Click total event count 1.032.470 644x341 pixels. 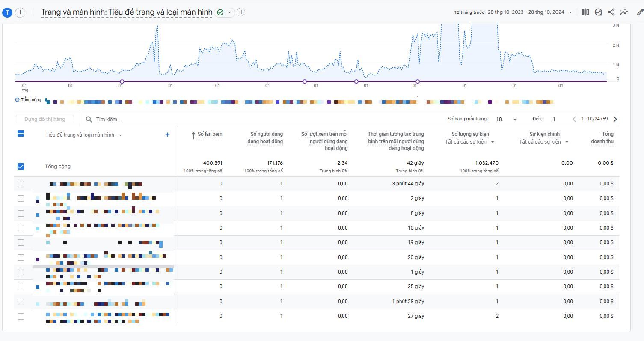487,163
